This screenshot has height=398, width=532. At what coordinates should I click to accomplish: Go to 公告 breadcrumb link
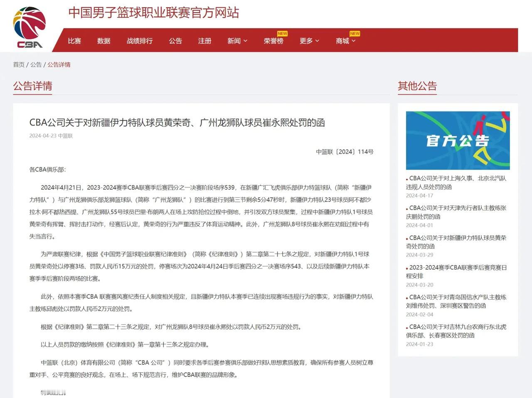[x=36, y=64]
